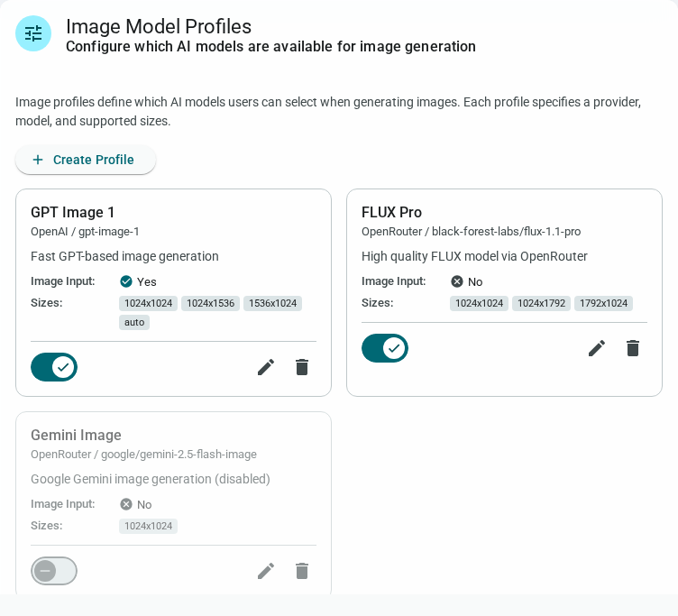Edit the Gemini Image profile
The width and height of the screenshot is (678, 616).
coord(266,571)
